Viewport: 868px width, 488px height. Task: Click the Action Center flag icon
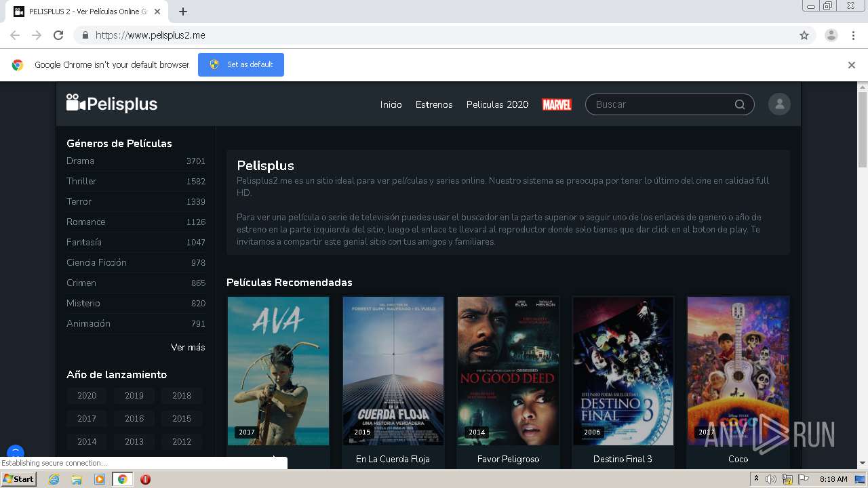tap(804, 479)
